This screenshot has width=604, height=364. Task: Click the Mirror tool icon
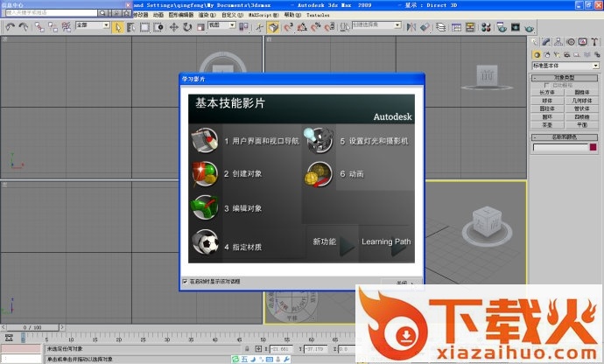(411, 27)
